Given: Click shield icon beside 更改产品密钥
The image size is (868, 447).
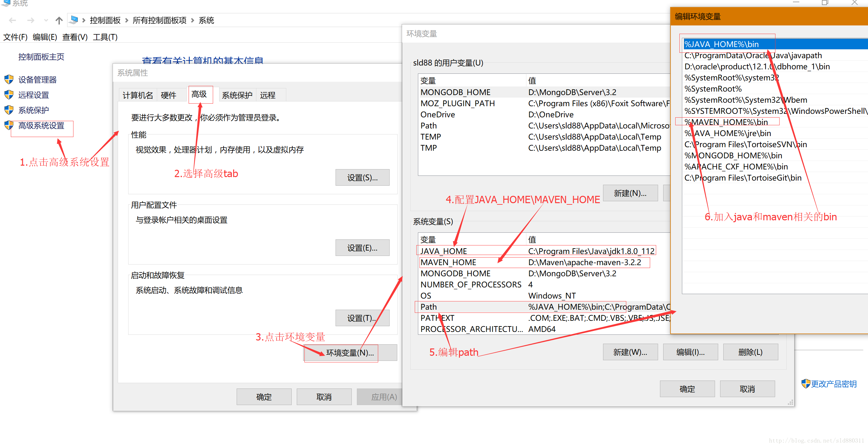Looking at the screenshot, I should (x=805, y=384).
